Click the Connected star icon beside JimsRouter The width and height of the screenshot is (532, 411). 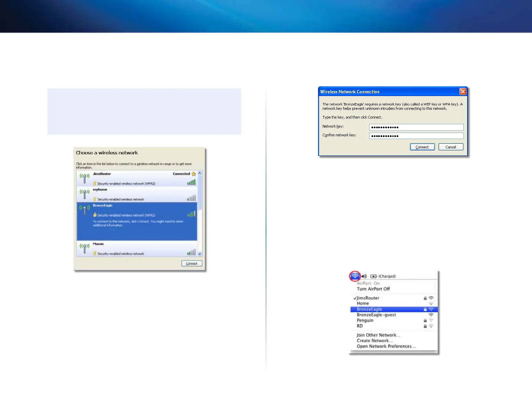pyautogui.click(x=194, y=174)
